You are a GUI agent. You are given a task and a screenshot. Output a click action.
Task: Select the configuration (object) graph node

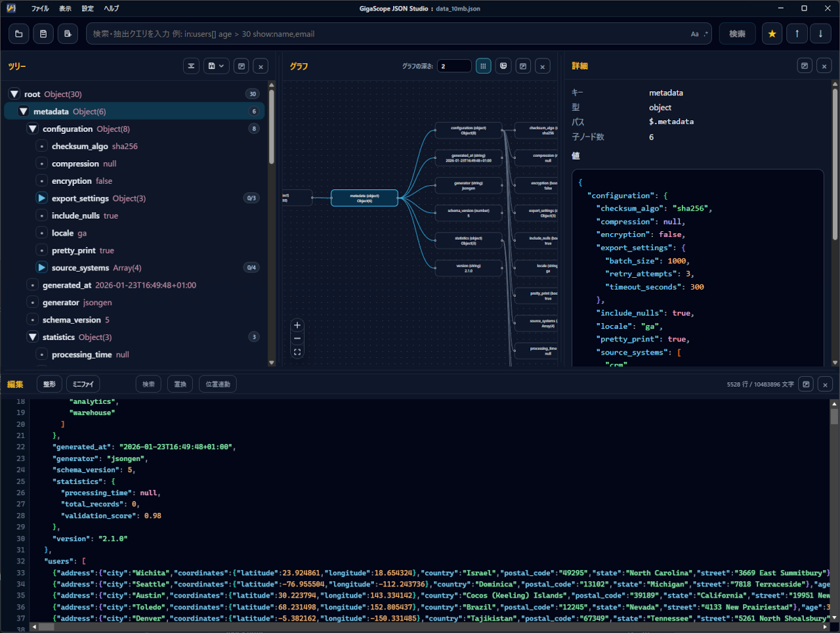(x=469, y=130)
